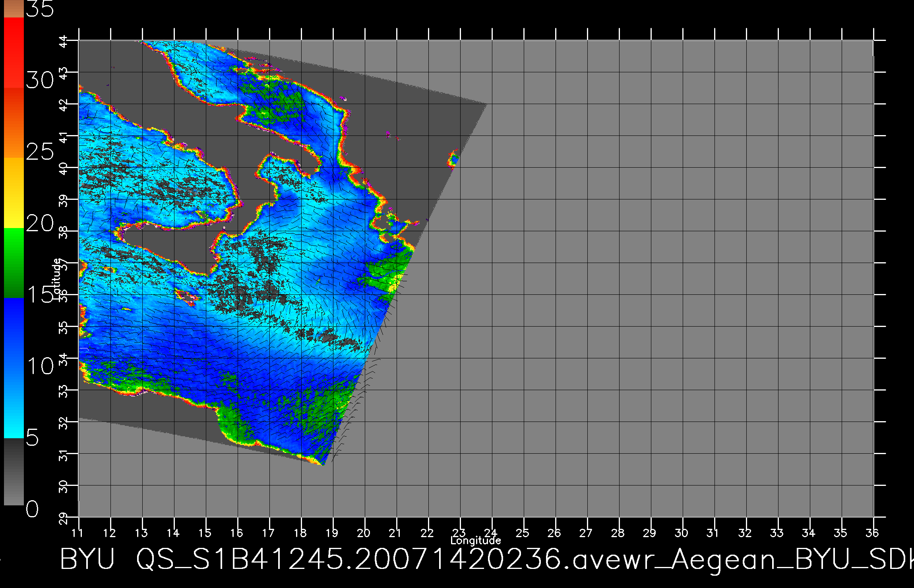This screenshot has width=914, height=588.
Task: Click the Latitude axis title
Action: point(56,279)
